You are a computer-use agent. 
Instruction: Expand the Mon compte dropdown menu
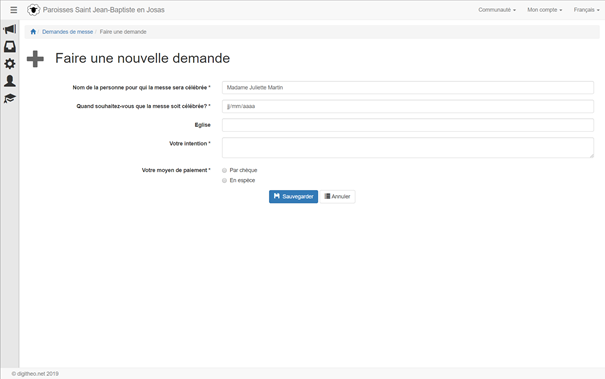pyautogui.click(x=544, y=10)
